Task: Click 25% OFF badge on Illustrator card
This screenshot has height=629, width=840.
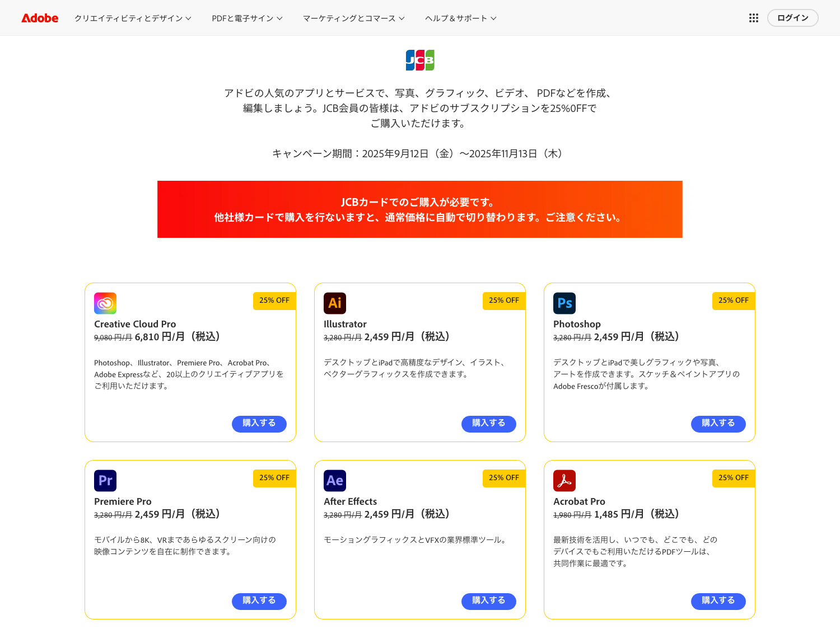Action: point(504,301)
